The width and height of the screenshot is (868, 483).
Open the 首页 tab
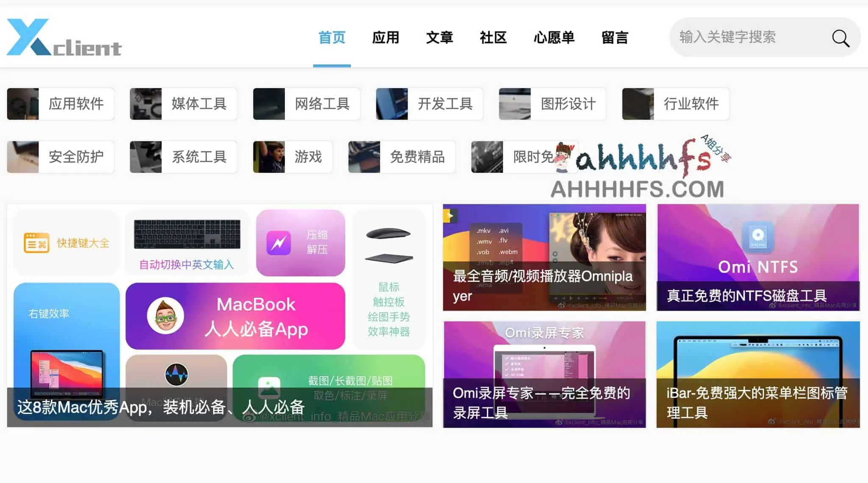[331, 37]
